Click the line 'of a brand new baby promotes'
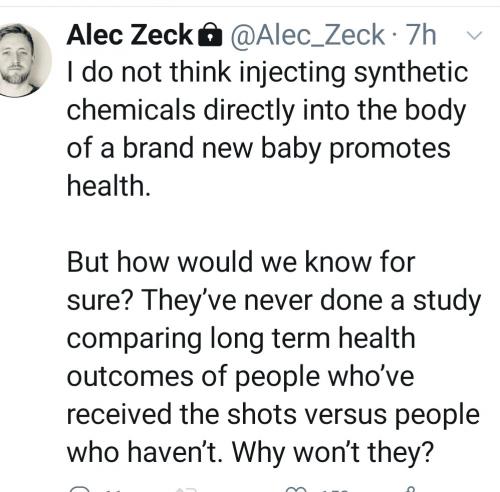The image size is (500, 492). click(259, 148)
